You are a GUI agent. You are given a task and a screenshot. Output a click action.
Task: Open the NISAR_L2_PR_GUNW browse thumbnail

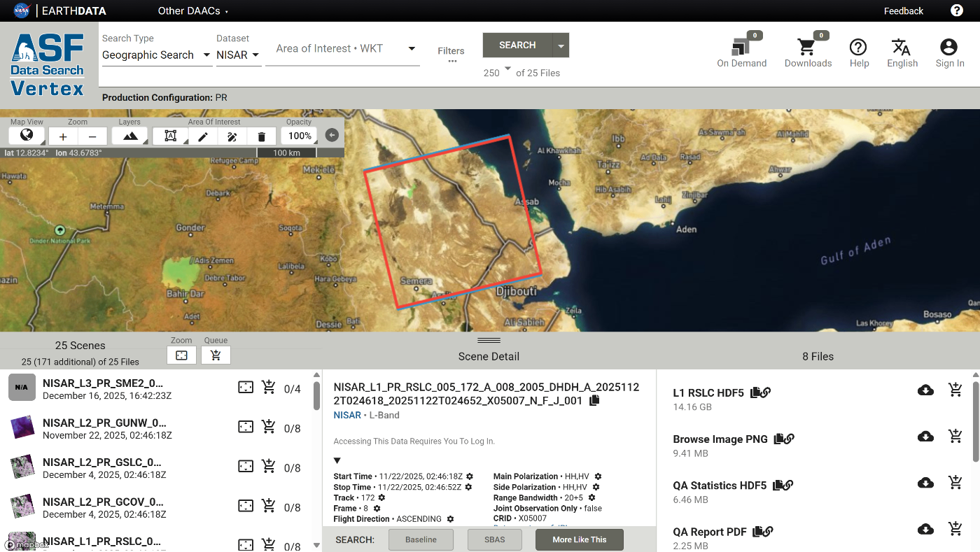pyautogui.click(x=22, y=427)
